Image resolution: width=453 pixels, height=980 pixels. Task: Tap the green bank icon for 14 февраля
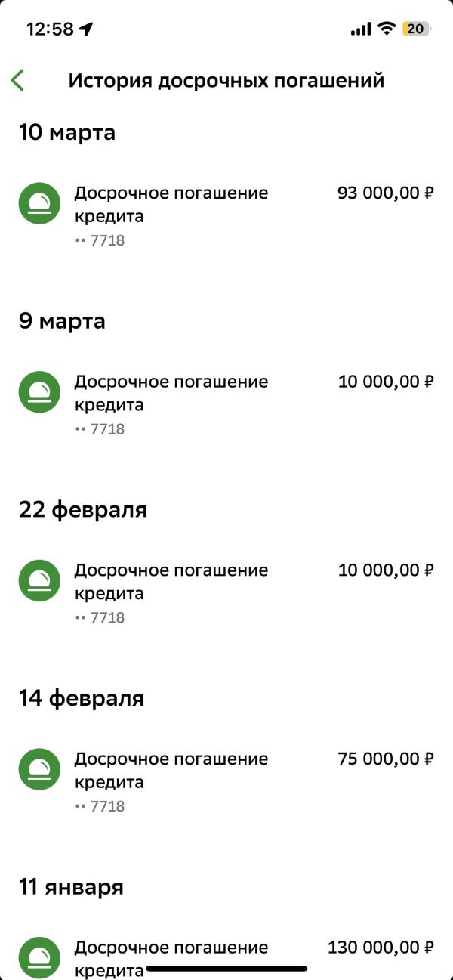pyautogui.click(x=39, y=769)
